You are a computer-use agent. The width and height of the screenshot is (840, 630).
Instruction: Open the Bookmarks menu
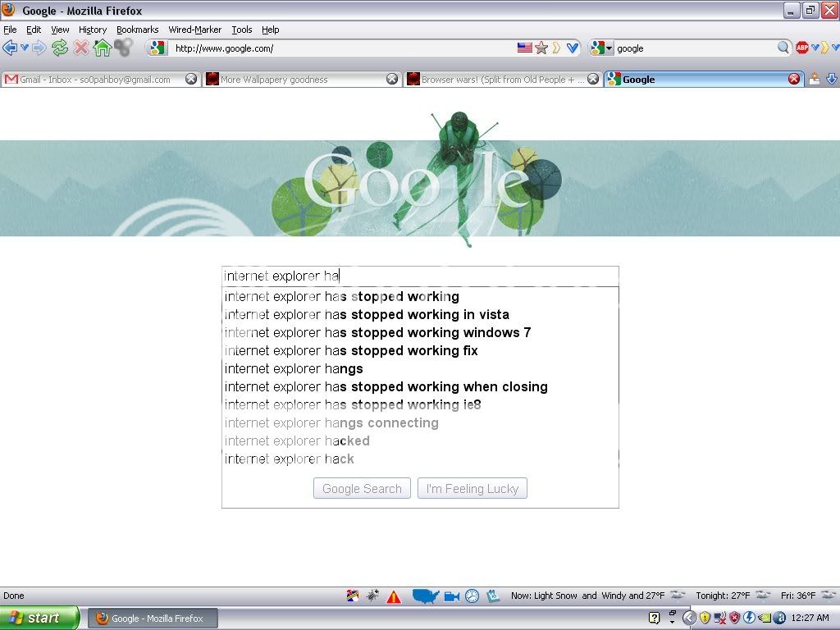(x=138, y=30)
